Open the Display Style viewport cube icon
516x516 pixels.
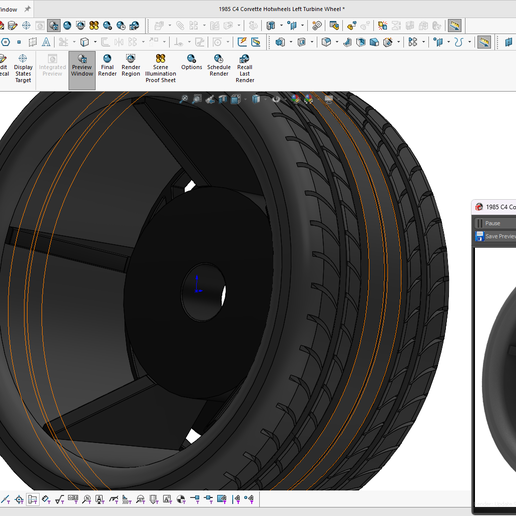point(256,99)
